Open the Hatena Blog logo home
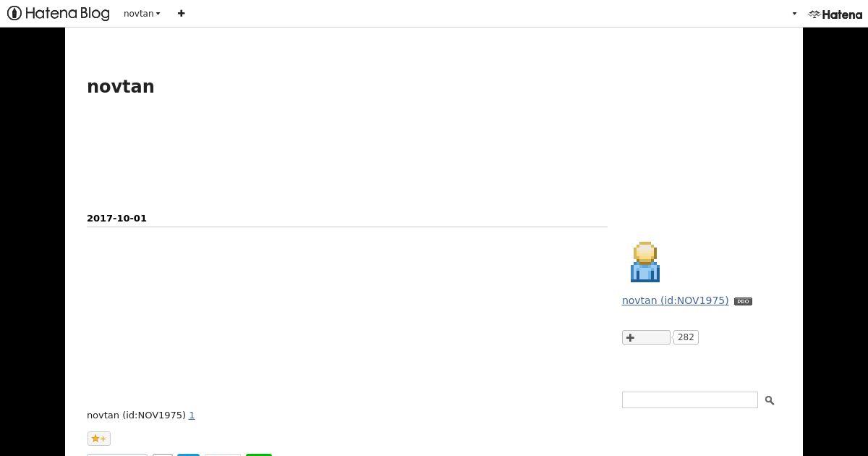Viewport: 868px width, 456px height. click(x=59, y=13)
